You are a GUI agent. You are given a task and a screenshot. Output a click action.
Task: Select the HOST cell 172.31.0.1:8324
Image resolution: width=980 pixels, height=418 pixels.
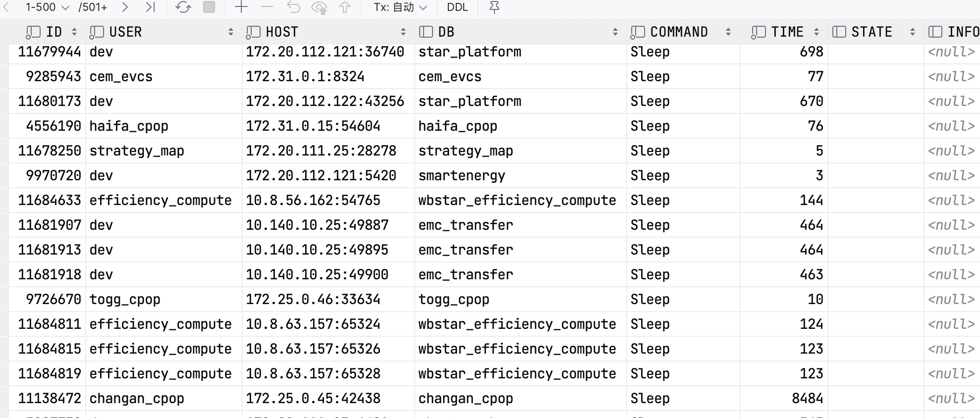328,76
